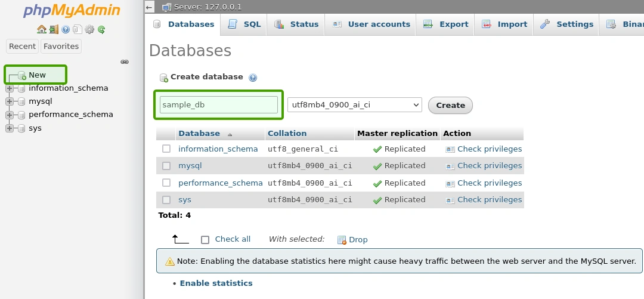Open the MySQL documentation pages icon
The height and width of the screenshot is (299, 644).
click(x=78, y=29)
